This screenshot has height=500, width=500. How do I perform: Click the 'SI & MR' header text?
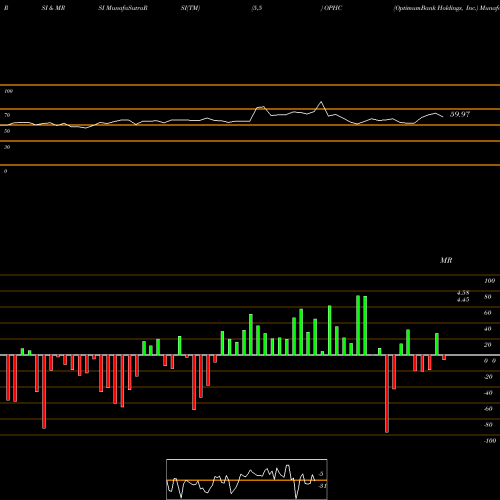53,8
